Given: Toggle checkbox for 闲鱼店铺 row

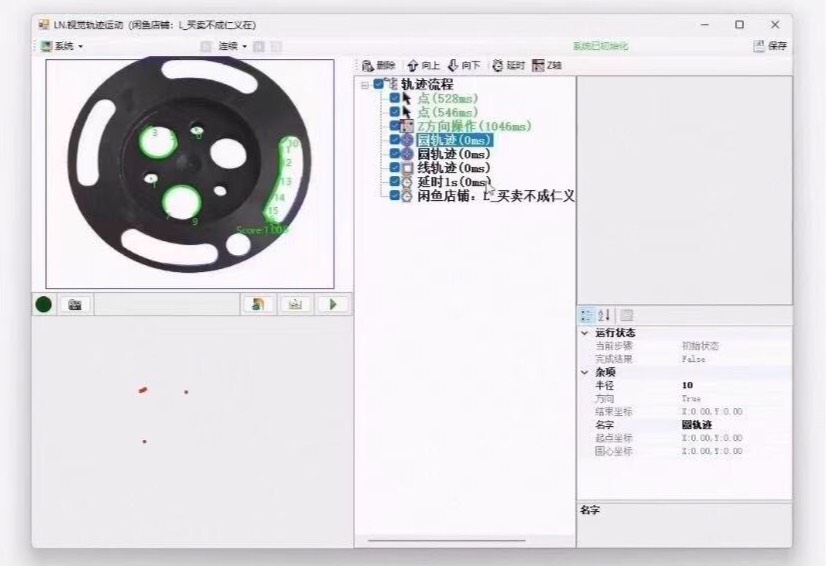Looking at the screenshot, I should (x=395, y=196).
